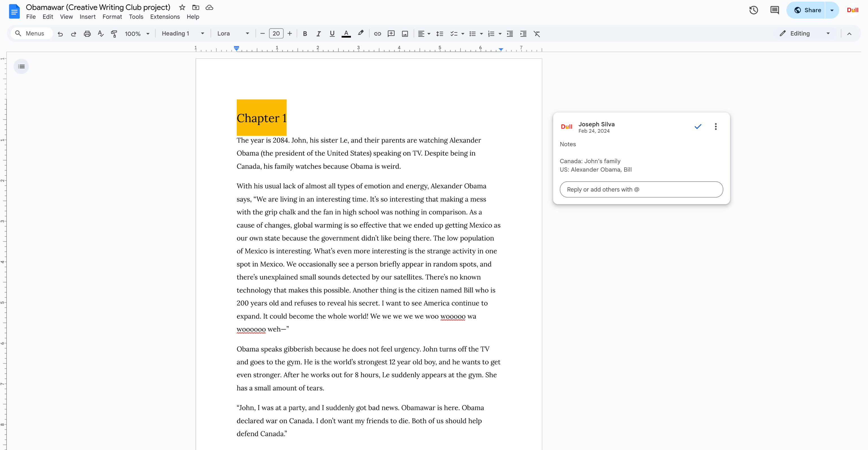Toggle underline formatting
The image size is (868, 450).
point(332,34)
